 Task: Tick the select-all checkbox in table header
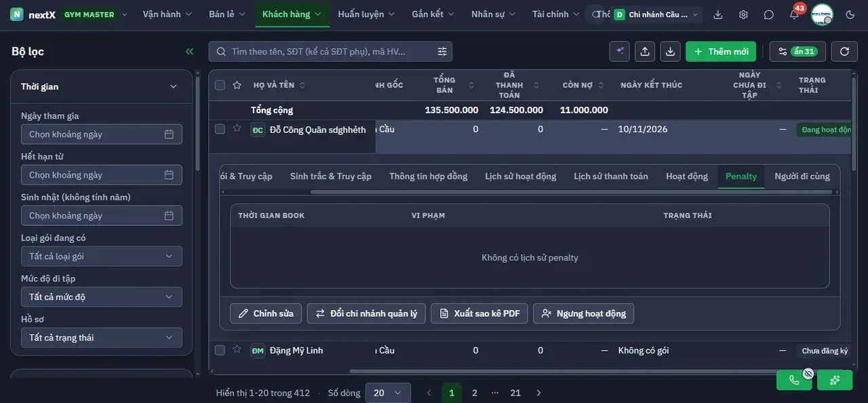(x=220, y=85)
